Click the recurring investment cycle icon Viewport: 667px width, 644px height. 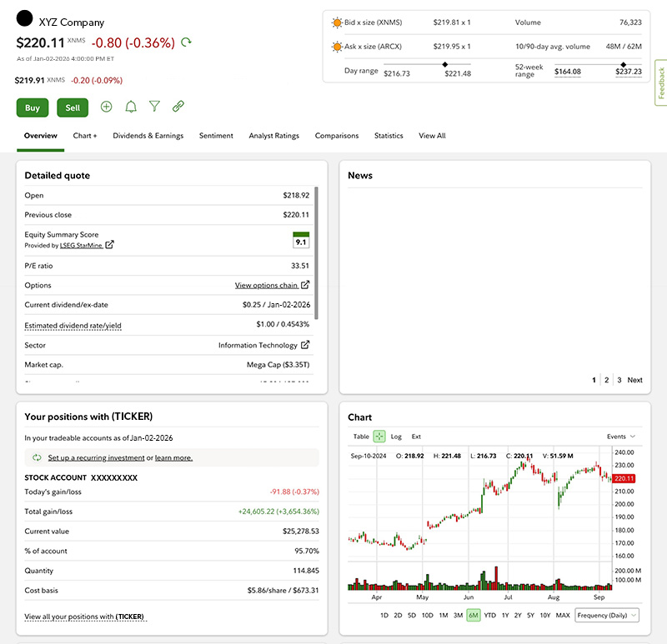point(38,457)
